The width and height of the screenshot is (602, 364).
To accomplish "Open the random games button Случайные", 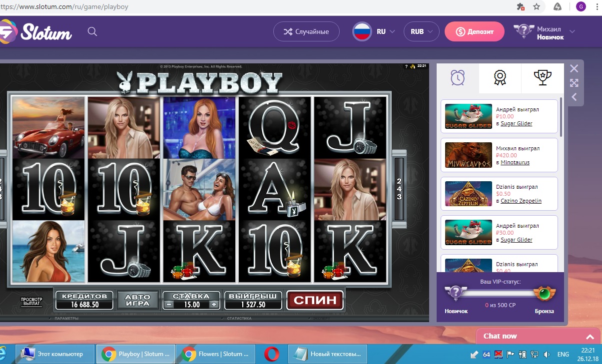I will 306,31.
